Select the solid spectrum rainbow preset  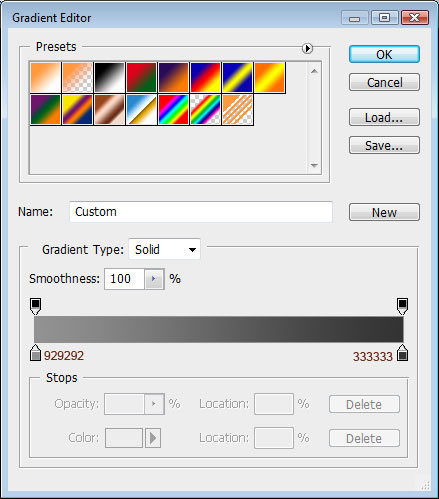pyautogui.click(x=173, y=109)
